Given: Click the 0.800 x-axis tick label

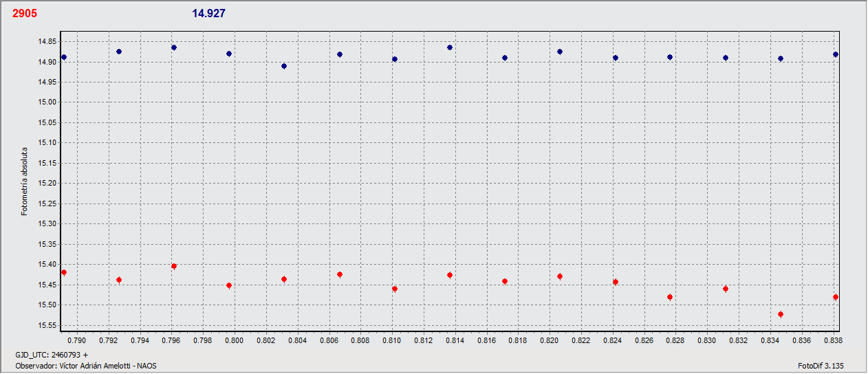Looking at the screenshot, I should [235, 340].
